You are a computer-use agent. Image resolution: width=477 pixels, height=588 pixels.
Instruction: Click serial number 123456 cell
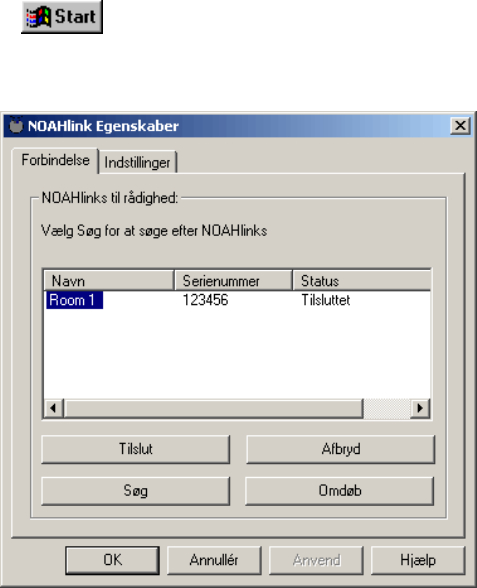(x=206, y=300)
